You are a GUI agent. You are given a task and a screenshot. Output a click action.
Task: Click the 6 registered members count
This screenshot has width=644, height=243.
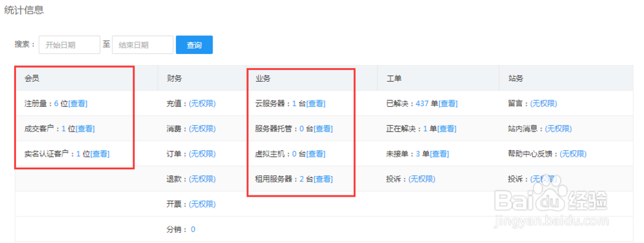pos(56,104)
